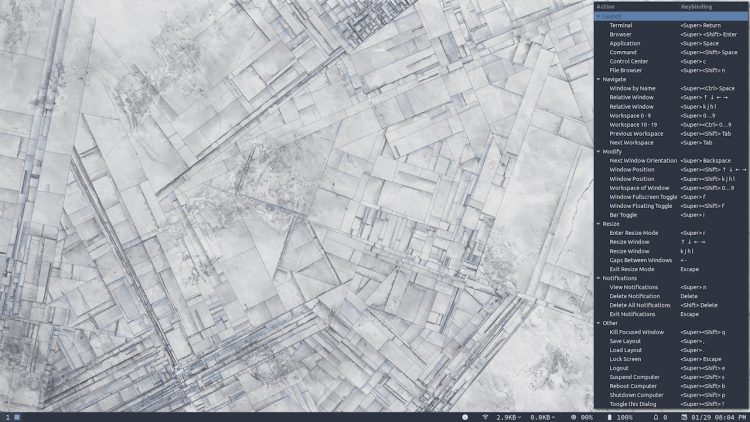The width and height of the screenshot is (750, 422).
Task: Collapse the Launch section
Action: pyautogui.click(x=598, y=16)
